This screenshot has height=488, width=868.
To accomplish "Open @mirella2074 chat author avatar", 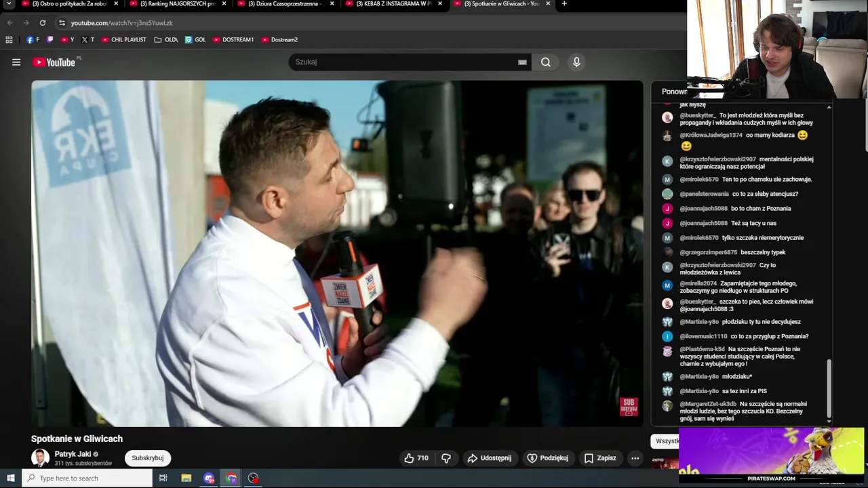I will [x=667, y=285].
